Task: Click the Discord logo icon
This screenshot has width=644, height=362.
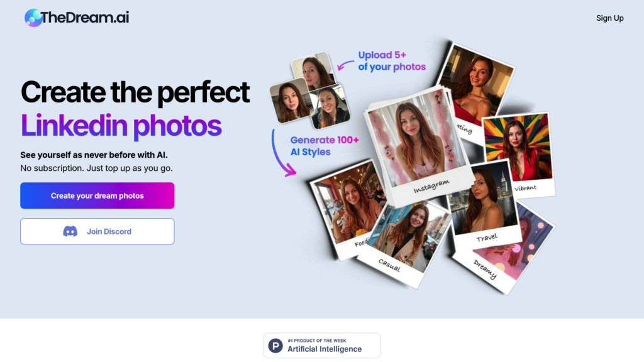Action: click(x=70, y=231)
